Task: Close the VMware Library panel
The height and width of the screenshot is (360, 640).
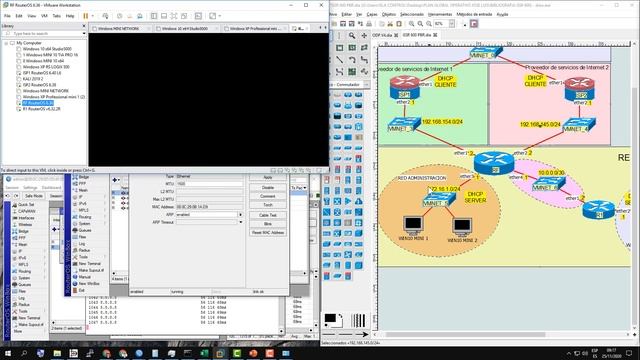Action: tap(84, 26)
